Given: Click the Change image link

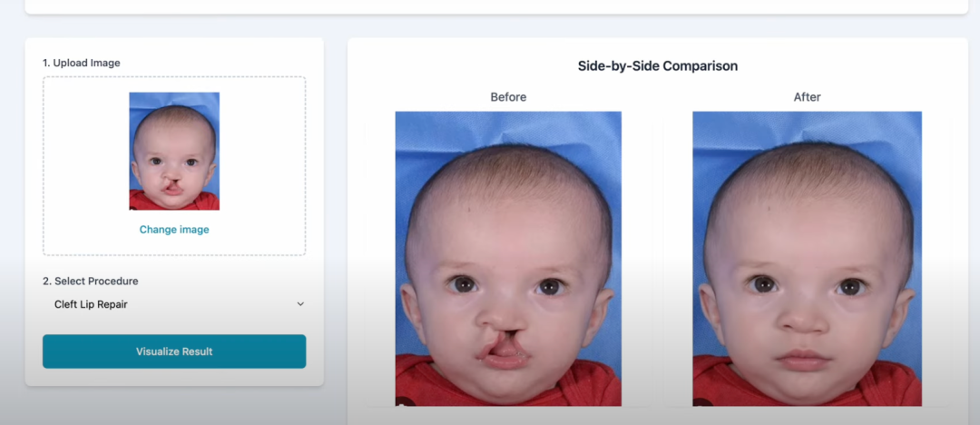Looking at the screenshot, I should [173, 230].
